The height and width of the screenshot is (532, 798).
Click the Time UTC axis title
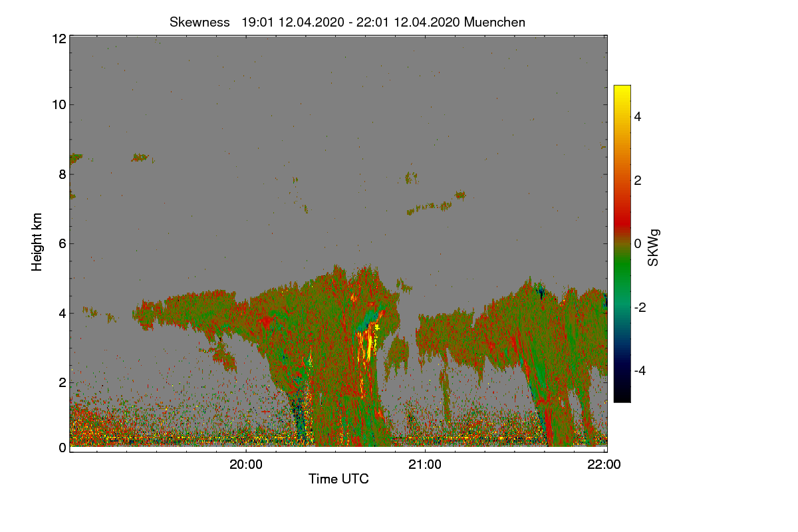pos(338,479)
